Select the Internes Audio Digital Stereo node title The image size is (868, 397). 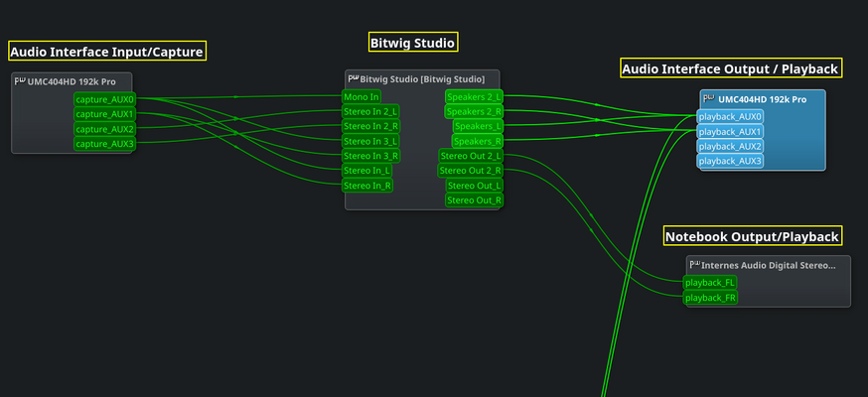(769, 265)
